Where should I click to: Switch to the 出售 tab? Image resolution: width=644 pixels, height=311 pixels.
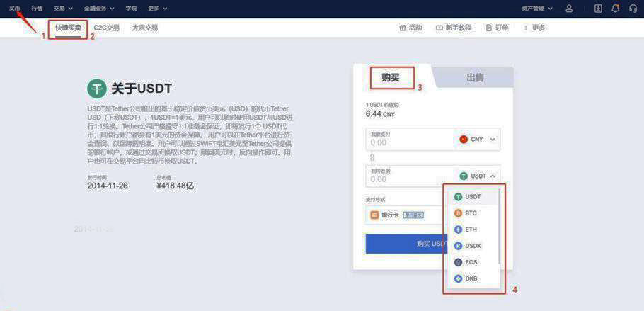point(476,78)
